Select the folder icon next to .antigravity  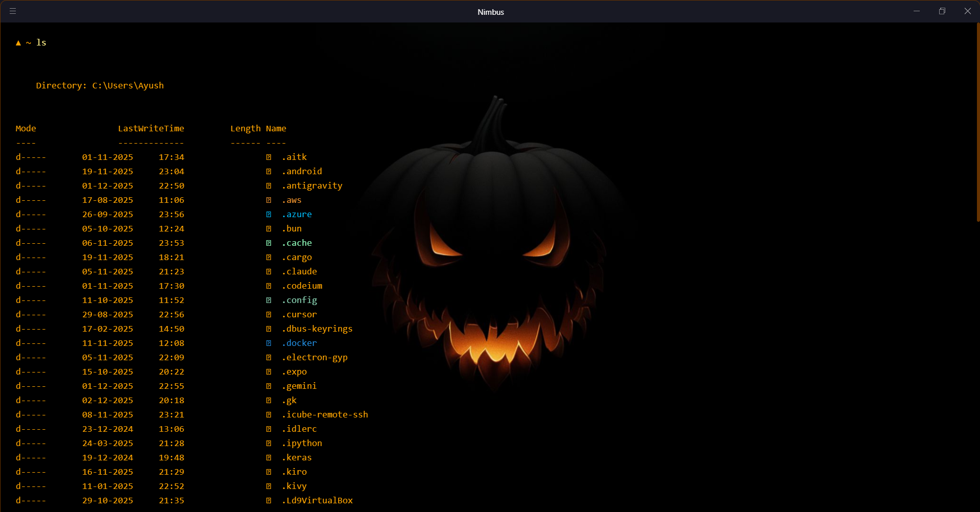pyautogui.click(x=269, y=186)
